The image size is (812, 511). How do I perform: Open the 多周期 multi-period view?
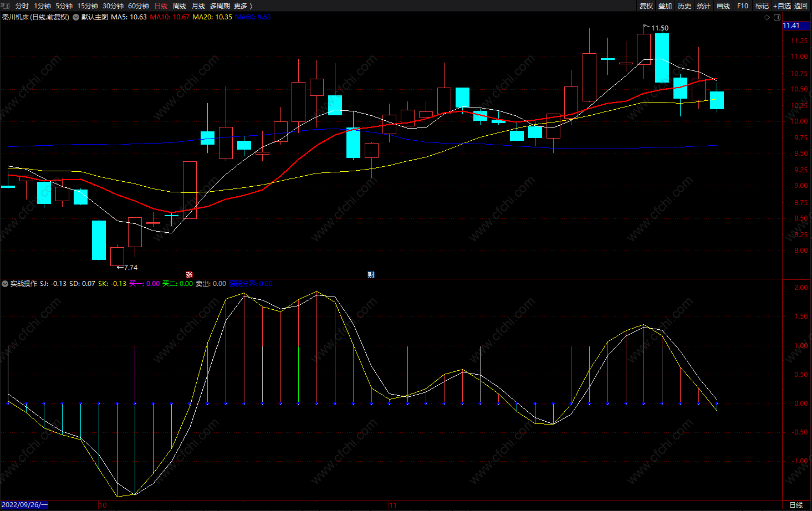click(220, 6)
